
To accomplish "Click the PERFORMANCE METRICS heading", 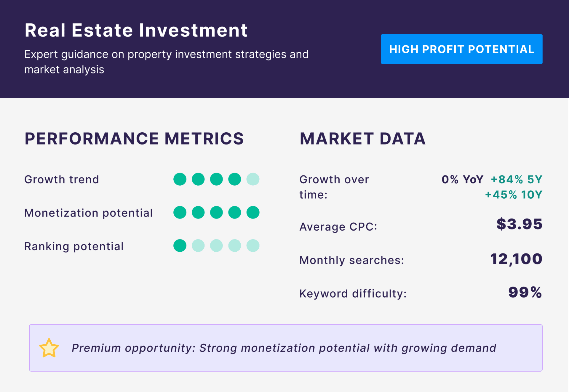I will (134, 139).
